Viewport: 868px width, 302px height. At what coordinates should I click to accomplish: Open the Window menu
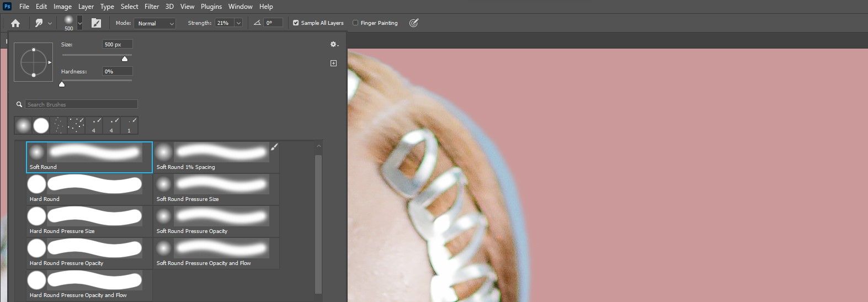[x=241, y=7]
